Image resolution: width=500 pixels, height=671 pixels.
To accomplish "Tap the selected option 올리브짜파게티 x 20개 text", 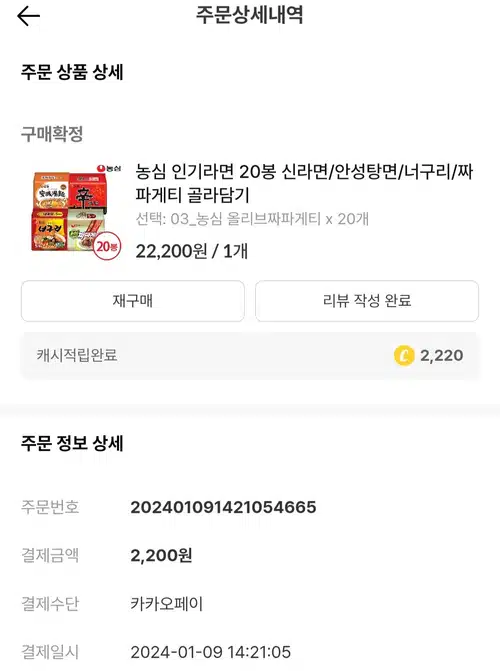I will tap(252, 219).
